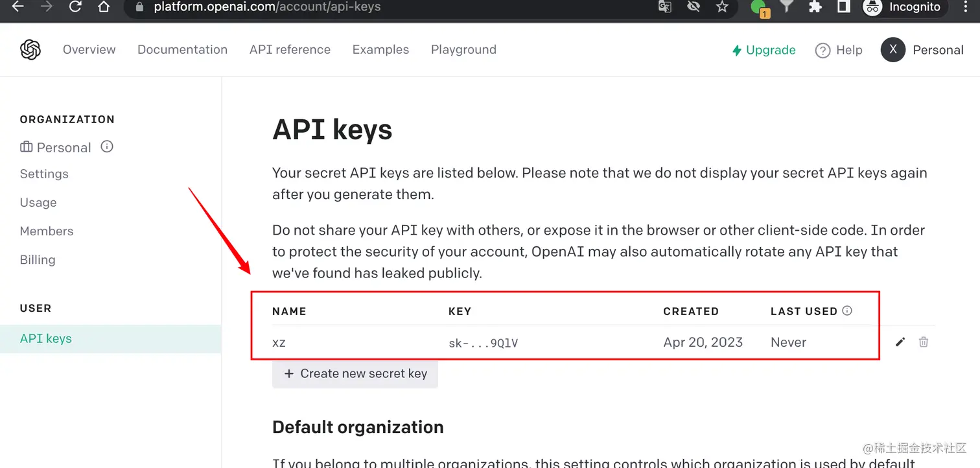Click the key name xz
The width and height of the screenshot is (980, 468).
pos(279,343)
